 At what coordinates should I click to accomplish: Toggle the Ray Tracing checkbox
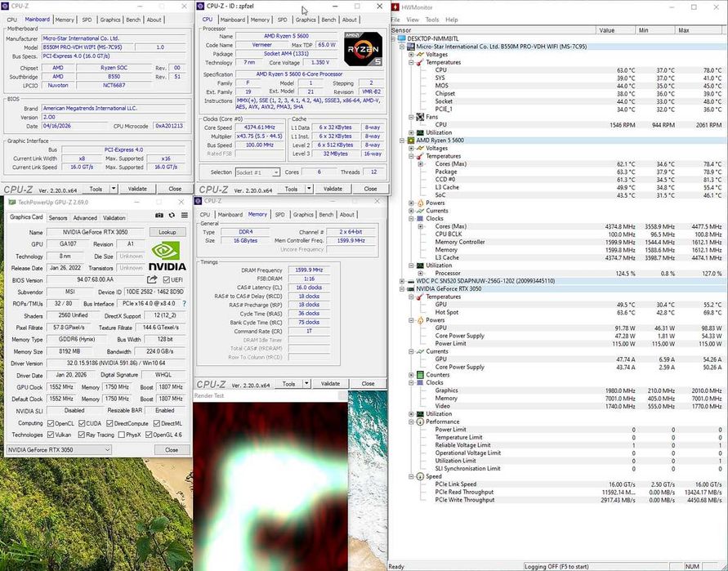point(82,435)
